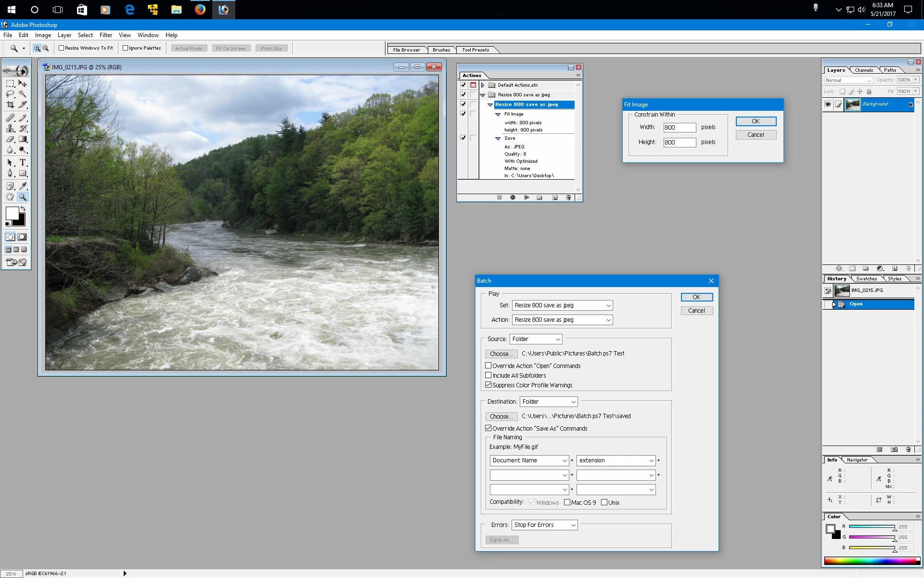
Task: Open the Filter menu
Action: 105,35
